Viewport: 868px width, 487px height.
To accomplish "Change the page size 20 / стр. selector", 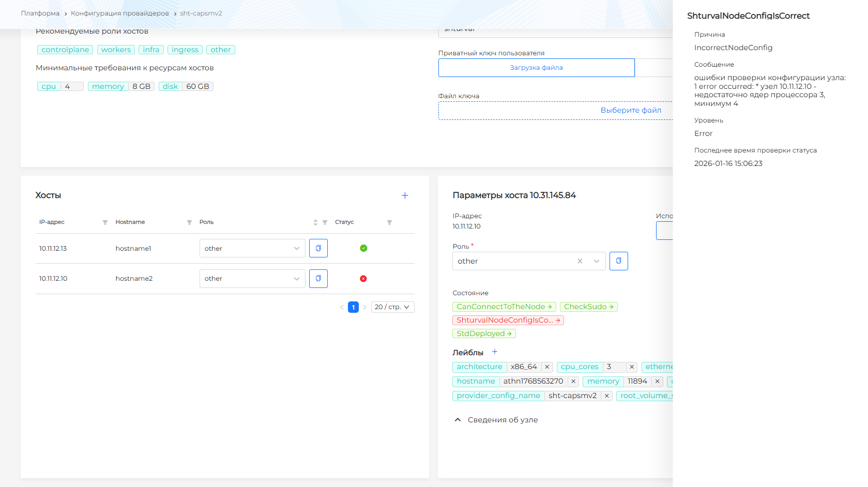I will click(392, 307).
